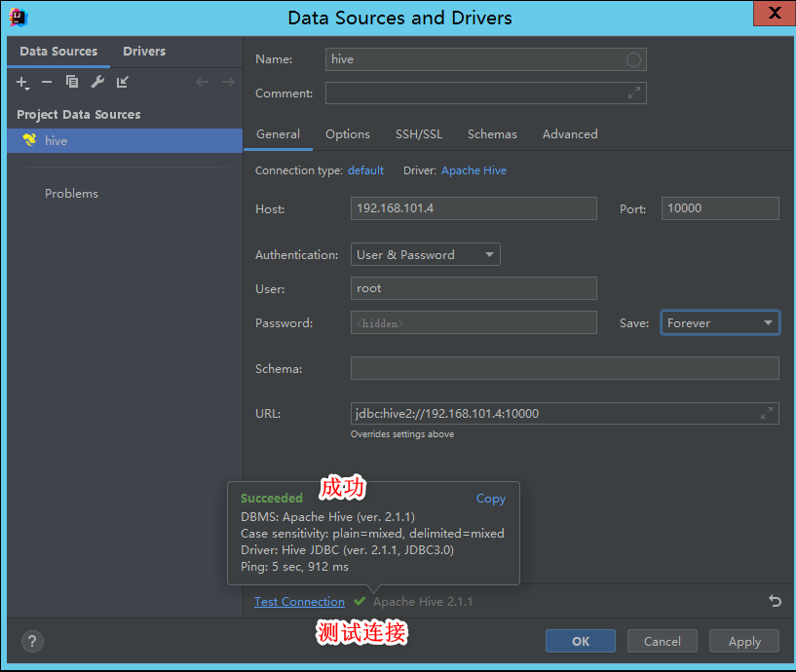Image resolution: width=796 pixels, height=672 pixels.
Task: Open the Authentication dropdown
Action: [426, 254]
